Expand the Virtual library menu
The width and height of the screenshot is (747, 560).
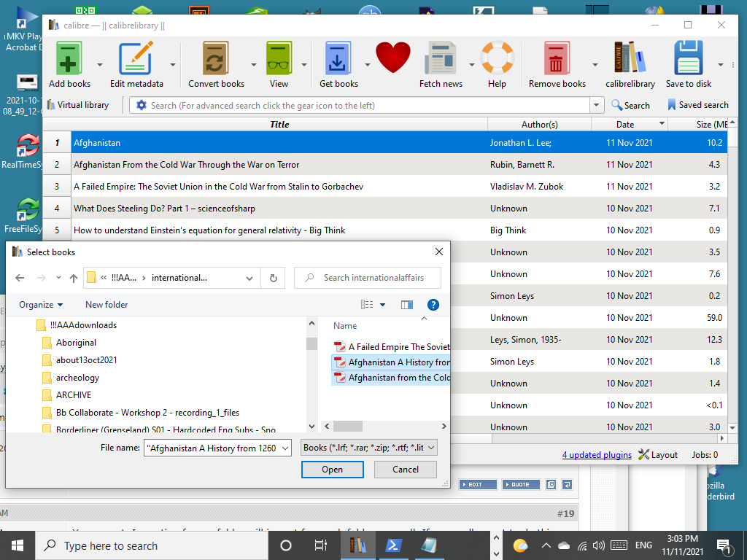[x=78, y=105]
